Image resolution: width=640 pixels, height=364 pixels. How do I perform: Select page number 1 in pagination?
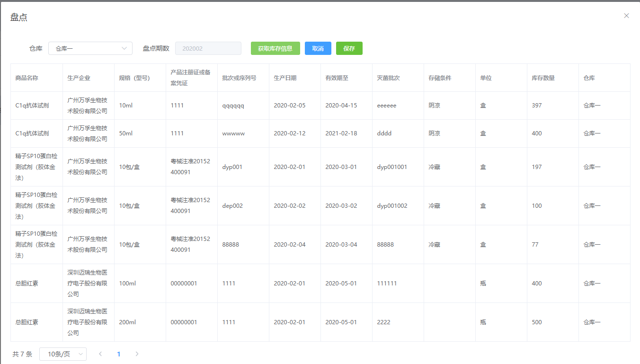(119, 354)
